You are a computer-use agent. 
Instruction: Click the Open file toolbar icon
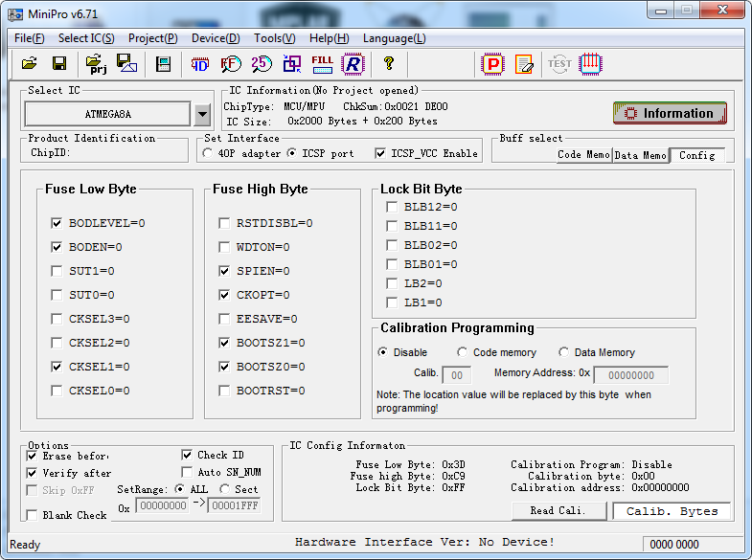[30, 63]
